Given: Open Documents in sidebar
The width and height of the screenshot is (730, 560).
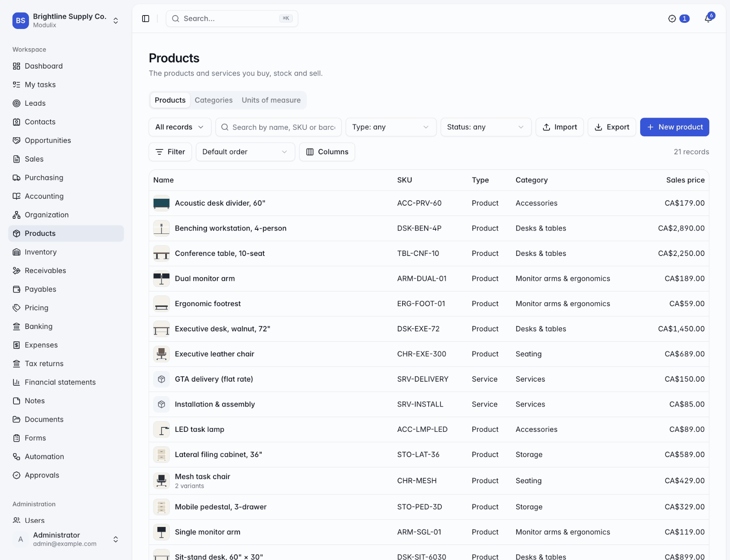Looking at the screenshot, I should click(66, 419).
